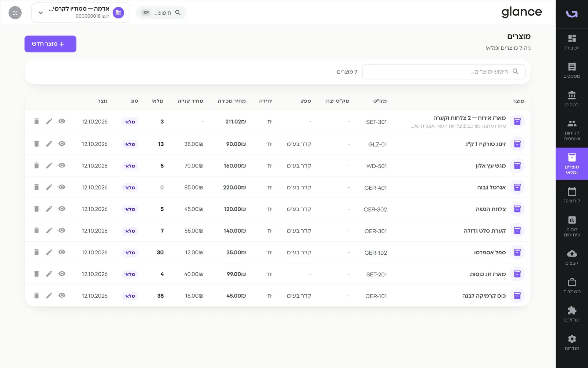
Task: Open דוחות וניתוחים reports section
Action: point(572,226)
